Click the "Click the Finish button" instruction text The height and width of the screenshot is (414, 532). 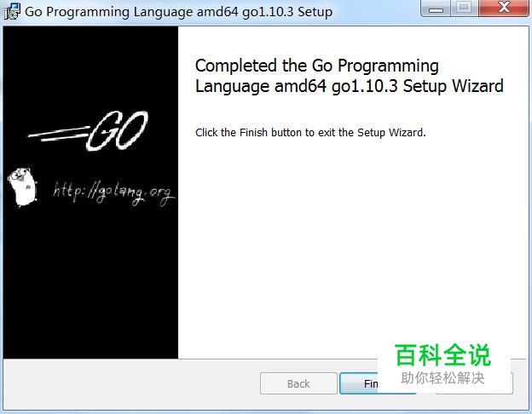310,133
